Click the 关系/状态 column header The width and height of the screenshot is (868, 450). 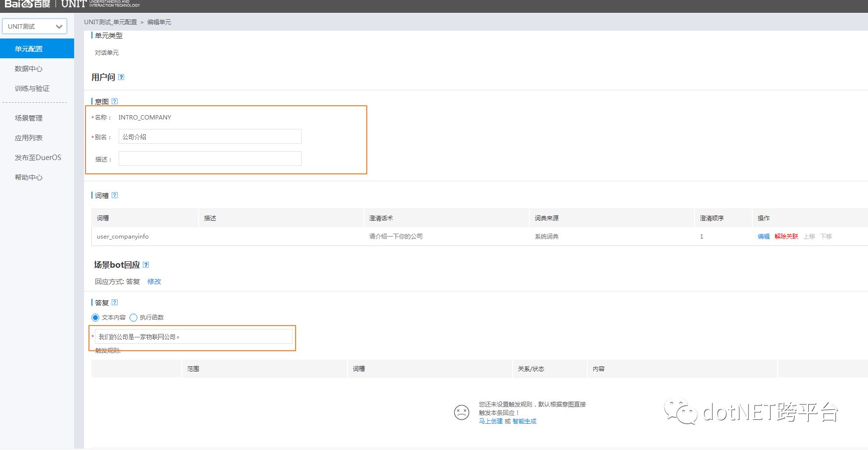point(531,369)
